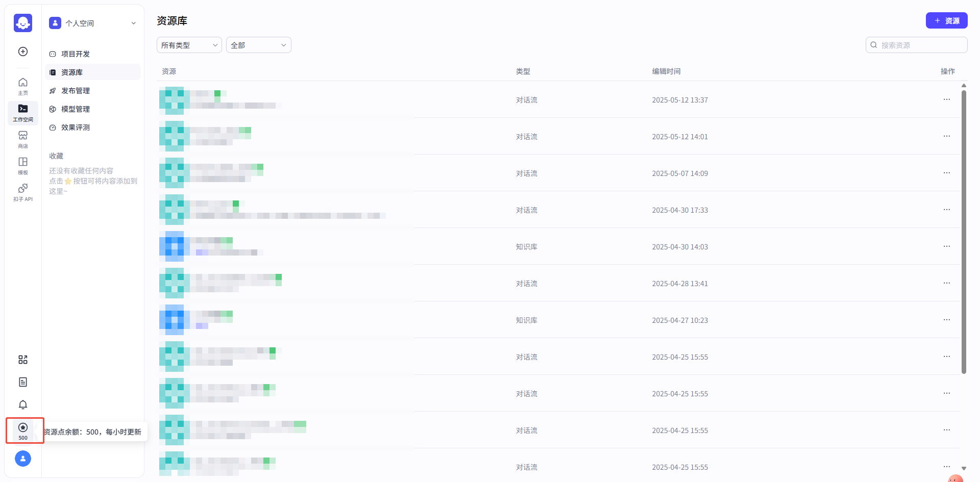980x482 pixels.
Task: Open the 扣子 API icon
Action: click(23, 192)
